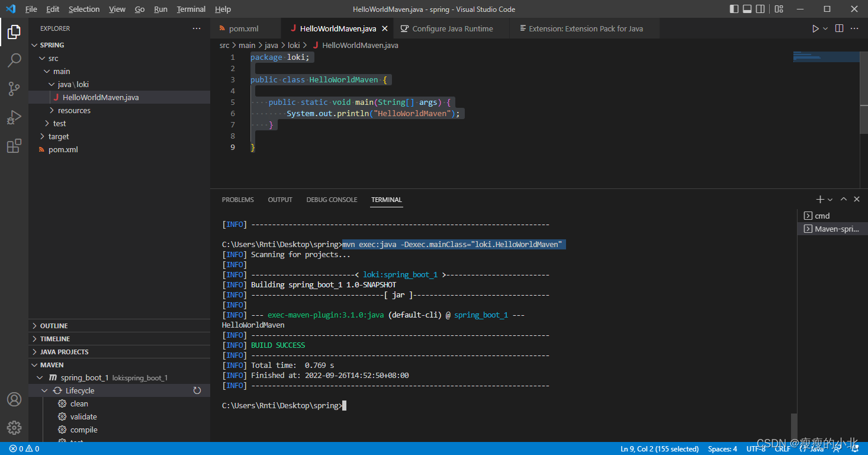This screenshot has width=868, height=455.
Task: Refresh the Maven Lifecycle list
Action: (197, 391)
